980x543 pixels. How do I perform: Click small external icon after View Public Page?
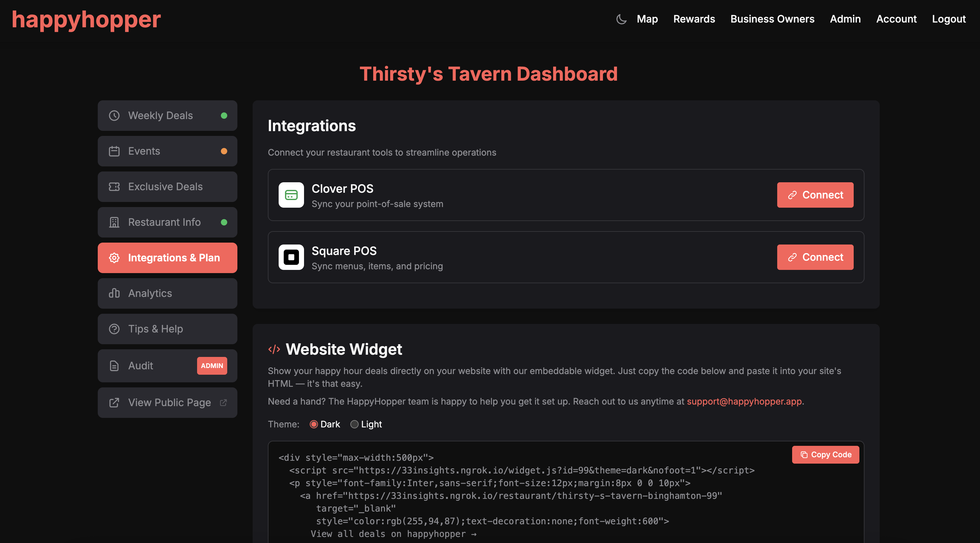point(223,403)
